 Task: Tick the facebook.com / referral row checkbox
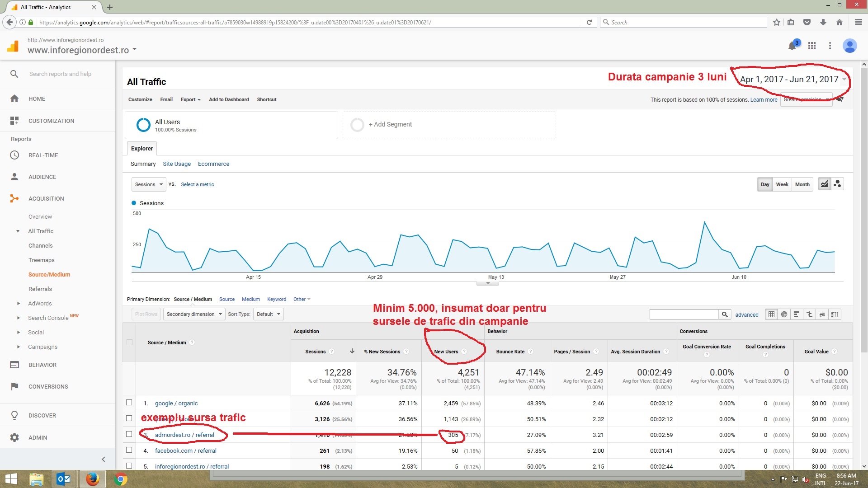129,450
